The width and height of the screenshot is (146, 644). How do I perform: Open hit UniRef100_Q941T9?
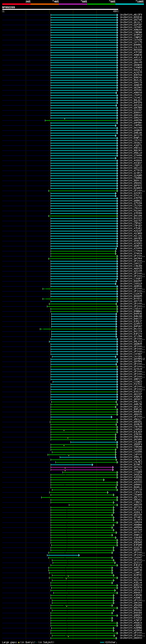pyautogui.click(x=131, y=82)
